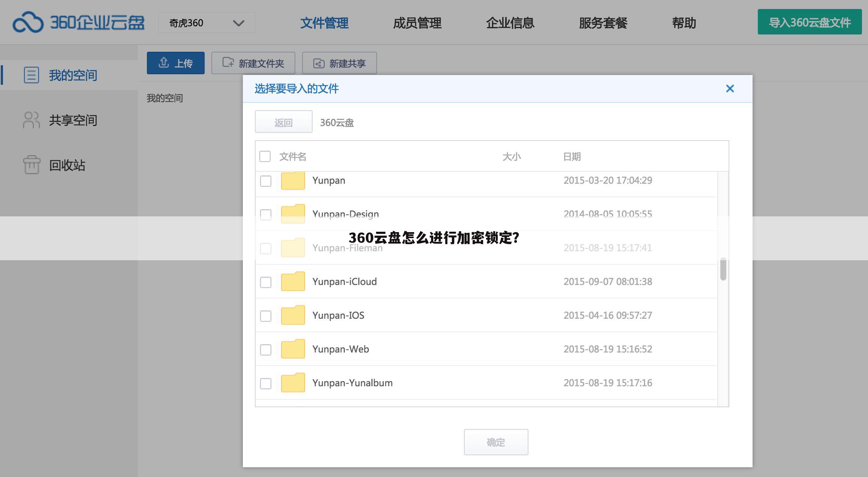Viewport: 868px width, 477px height.
Task: Click the Yunpan folder icon
Action: pyautogui.click(x=293, y=181)
